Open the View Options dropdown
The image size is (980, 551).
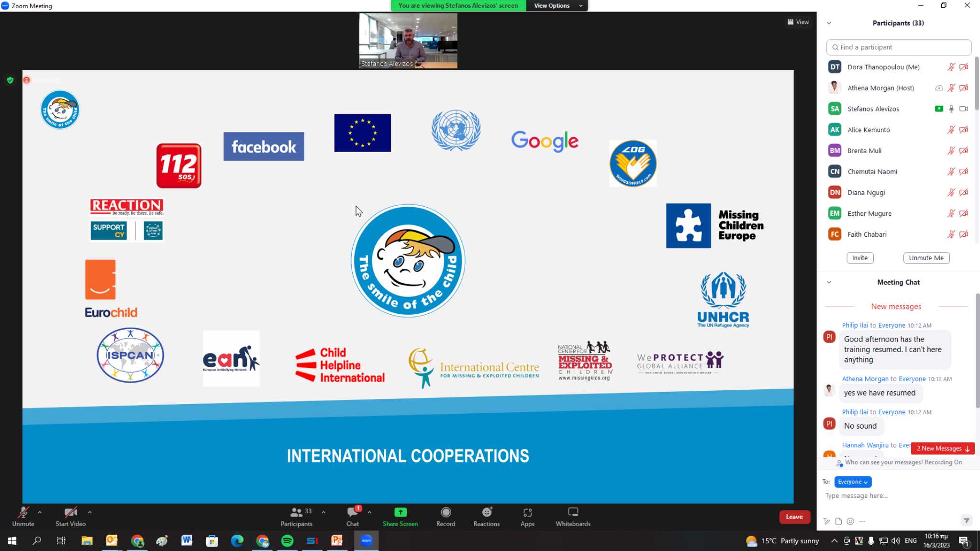click(x=557, y=6)
